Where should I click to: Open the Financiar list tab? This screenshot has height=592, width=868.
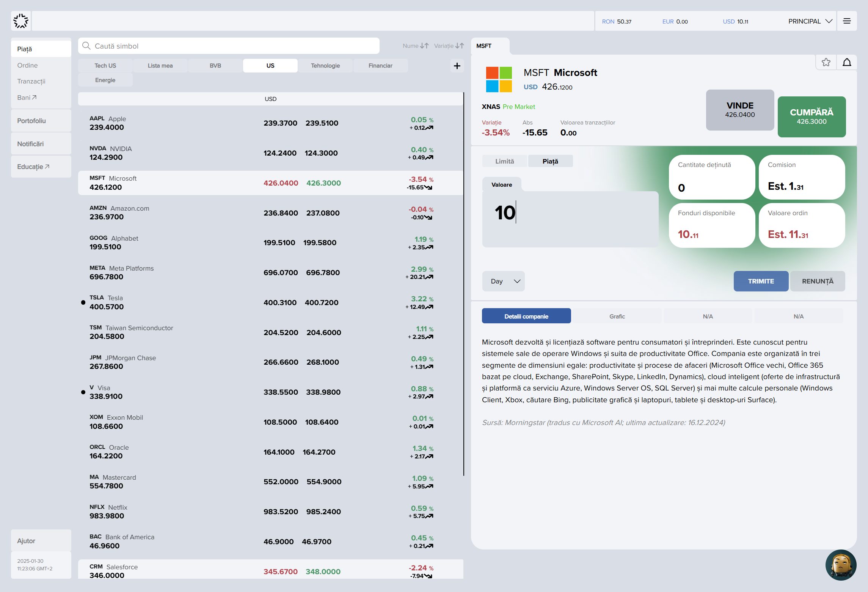(x=380, y=66)
